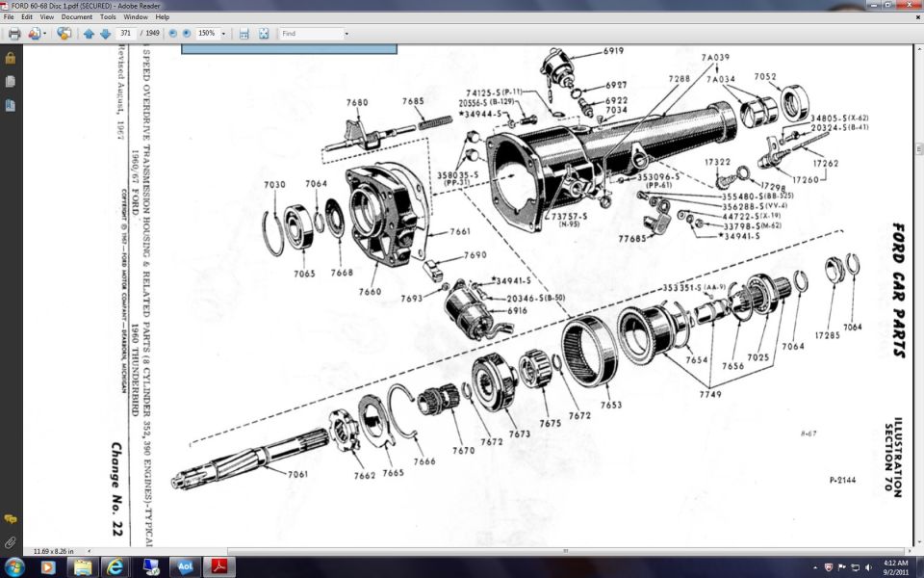Click horizontal scrollbar right arrow

(909, 551)
